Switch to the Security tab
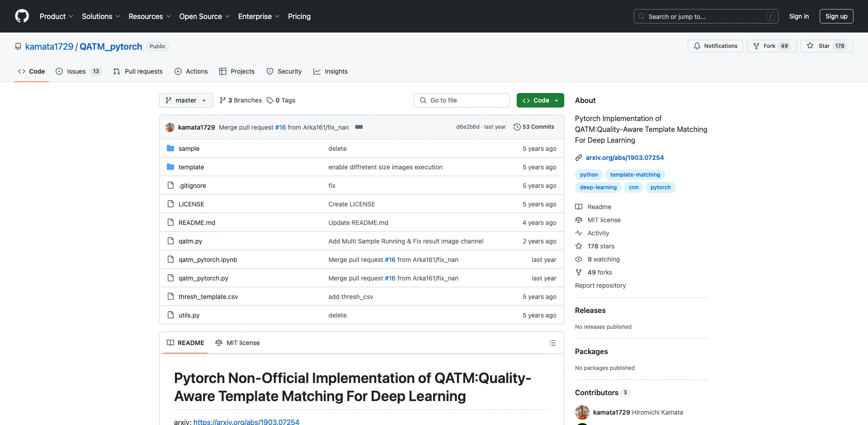This screenshot has width=868, height=425. click(x=284, y=71)
